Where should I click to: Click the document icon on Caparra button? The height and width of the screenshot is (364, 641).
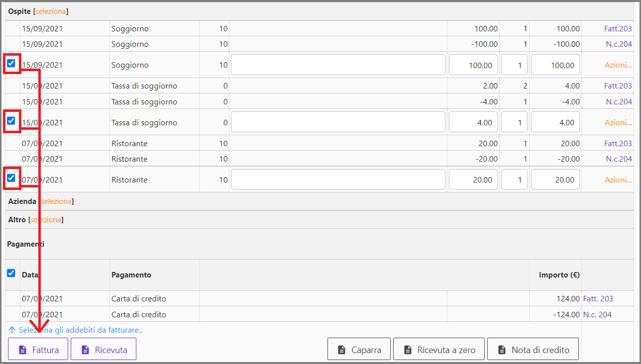coord(341,350)
